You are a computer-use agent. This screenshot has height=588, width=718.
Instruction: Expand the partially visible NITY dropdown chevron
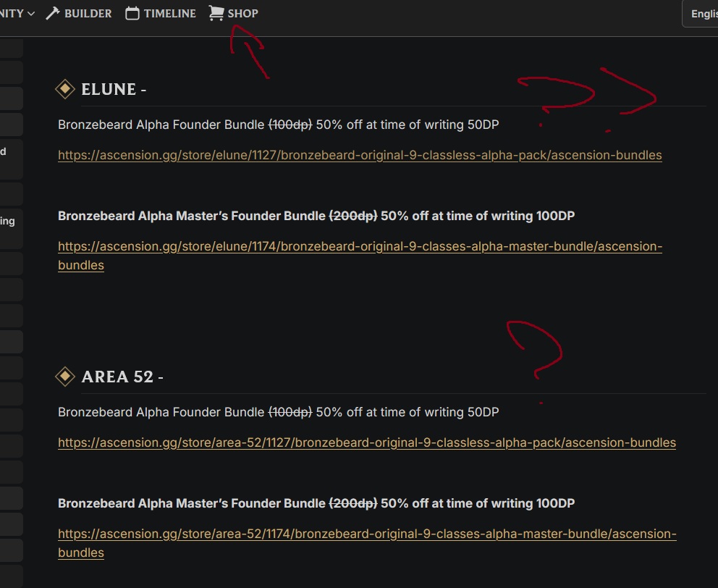tap(31, 14)
